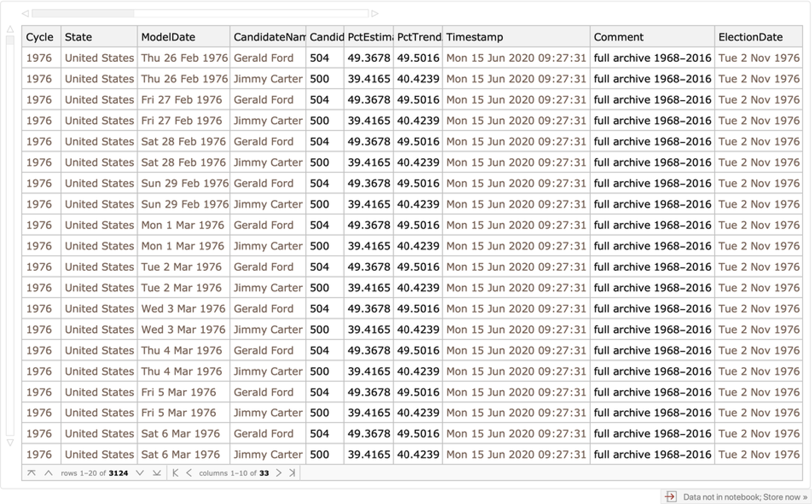Click the ElectionDate column header

(x=750, y=37)
